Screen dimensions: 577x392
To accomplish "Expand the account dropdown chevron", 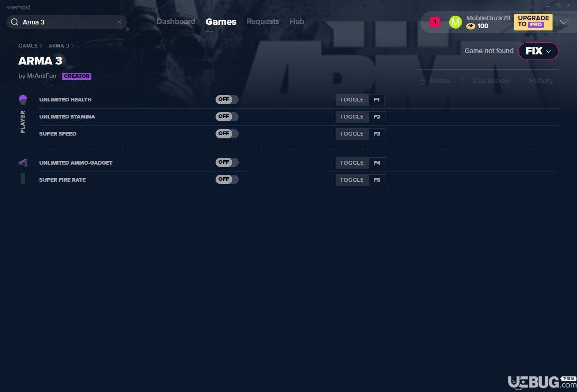I will pyautogui.click(x=564, y=22).
